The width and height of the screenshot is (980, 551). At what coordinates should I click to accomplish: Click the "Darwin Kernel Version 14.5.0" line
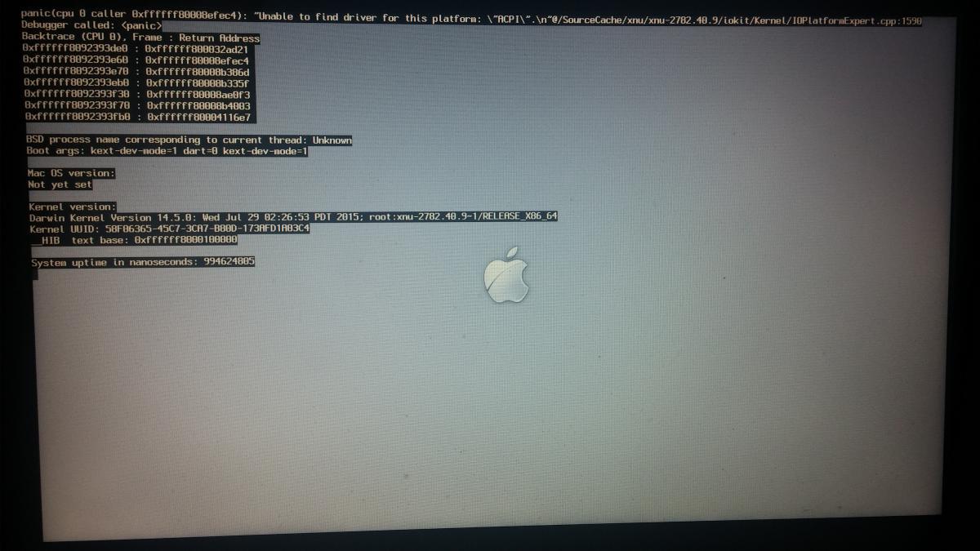coord(293,218)
